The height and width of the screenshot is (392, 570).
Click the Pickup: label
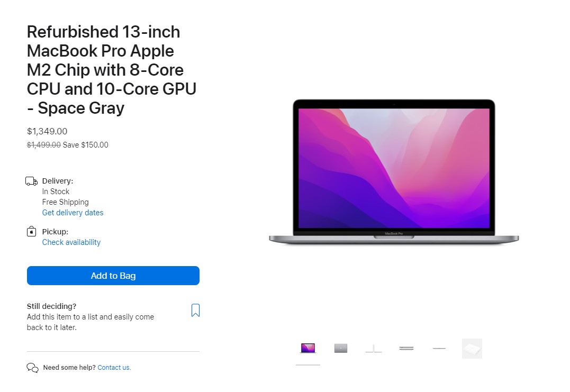click(55, 232)
